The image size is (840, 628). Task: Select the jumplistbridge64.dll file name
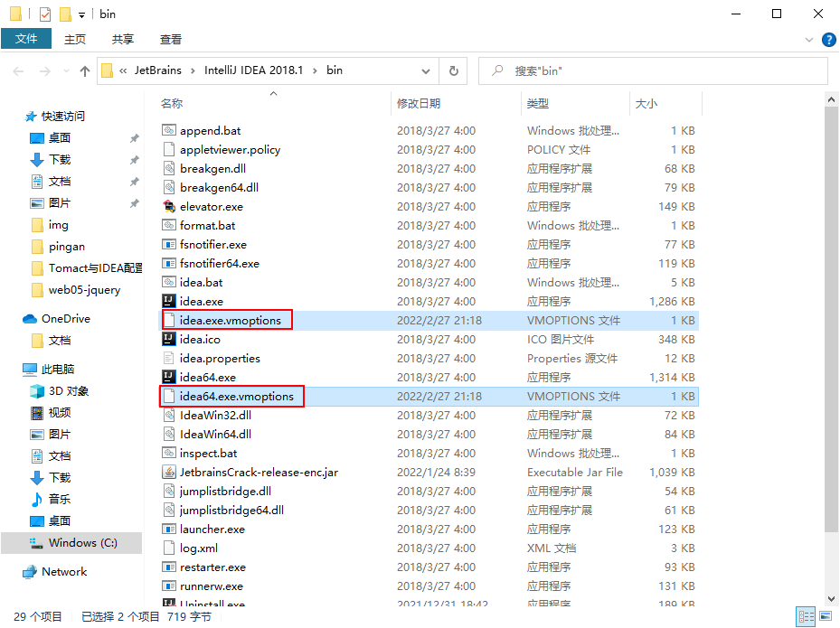click(x=232, y=511)
